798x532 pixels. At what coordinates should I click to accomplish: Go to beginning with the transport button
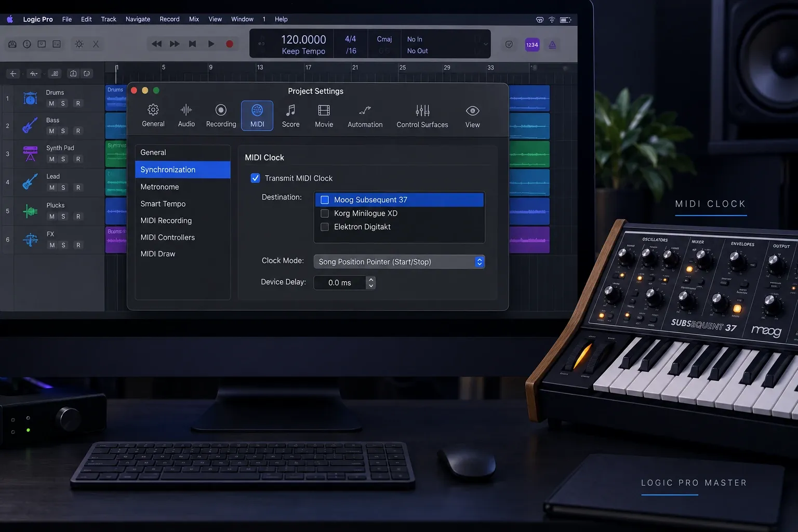pyautogui.click(x=192, y=44)
